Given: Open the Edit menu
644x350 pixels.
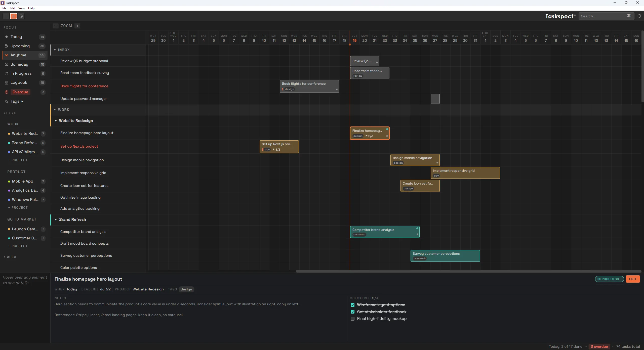Looking at the screenshot, I should [12, 8].
